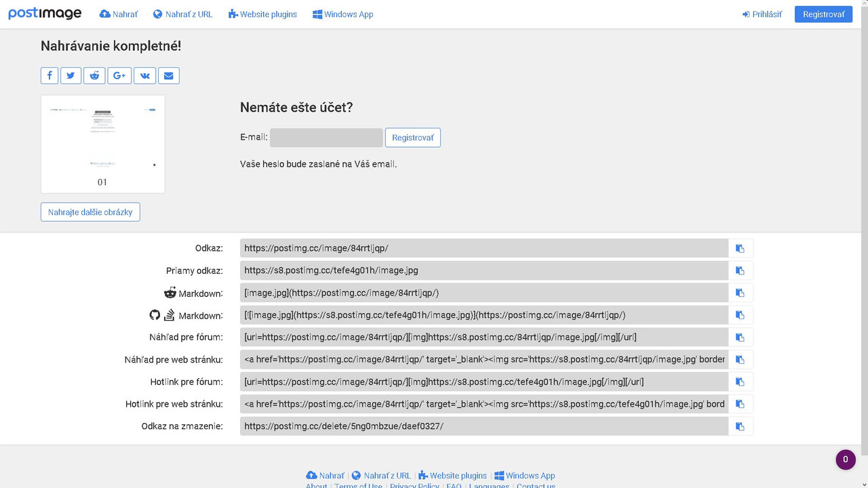
Task: Go to the Postimage home logo
Action: (x=45, y=14)
